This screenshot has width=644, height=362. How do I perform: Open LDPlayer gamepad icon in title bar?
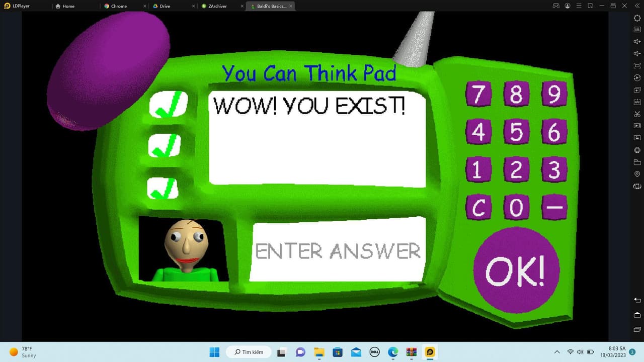(556, 6)
